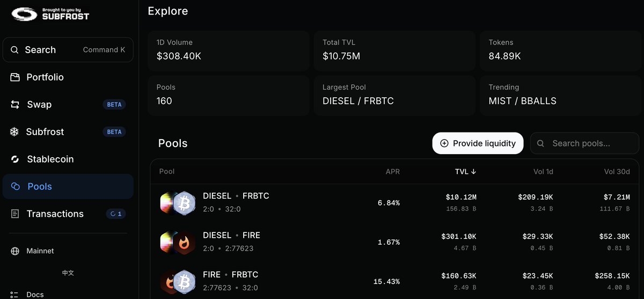Switch language to 中文

point(68,273)
